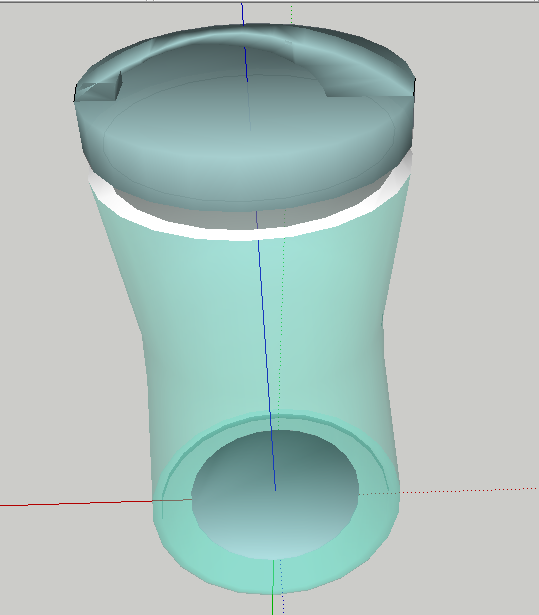The width and height of the screenshot is (539, 615).
Task: Click the square notch on lid's left edge
Action: [99, 87]
